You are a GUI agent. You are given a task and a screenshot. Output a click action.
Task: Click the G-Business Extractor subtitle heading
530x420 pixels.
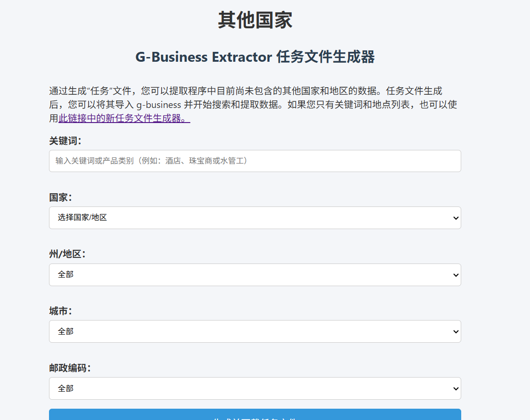pyautogui.click(x=255, y=57)
